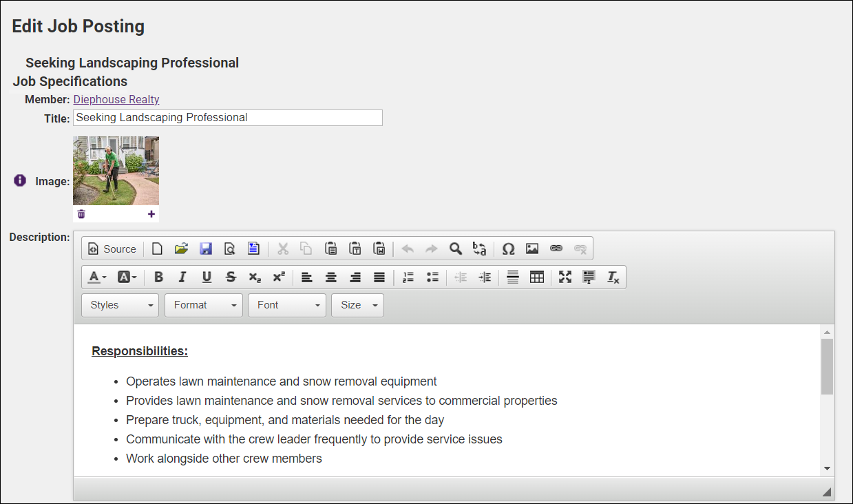Click the Undo arrow
This screenshot has width=853, height=504.
click(x=408, y=249)
